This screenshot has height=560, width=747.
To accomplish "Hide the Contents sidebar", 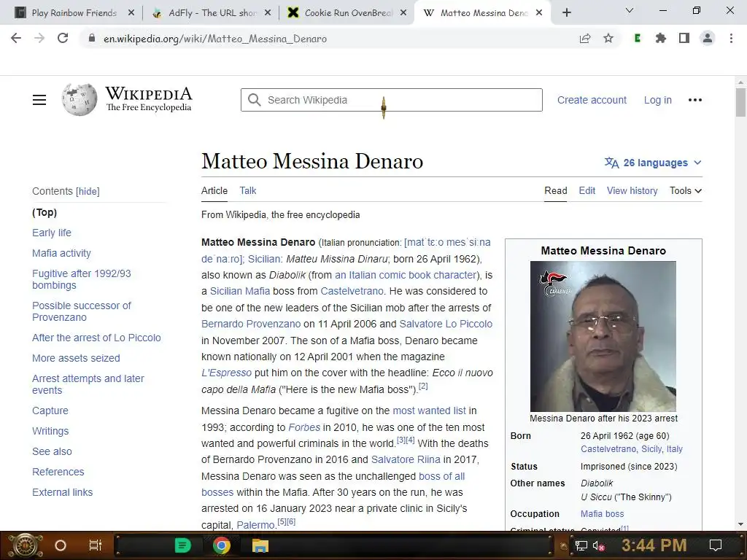I will (88, 192).
